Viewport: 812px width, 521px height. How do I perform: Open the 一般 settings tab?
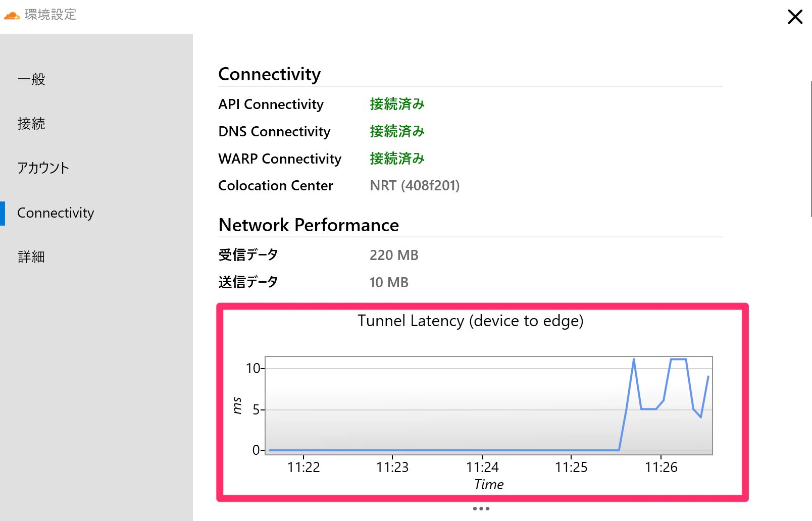pos(31,79)
